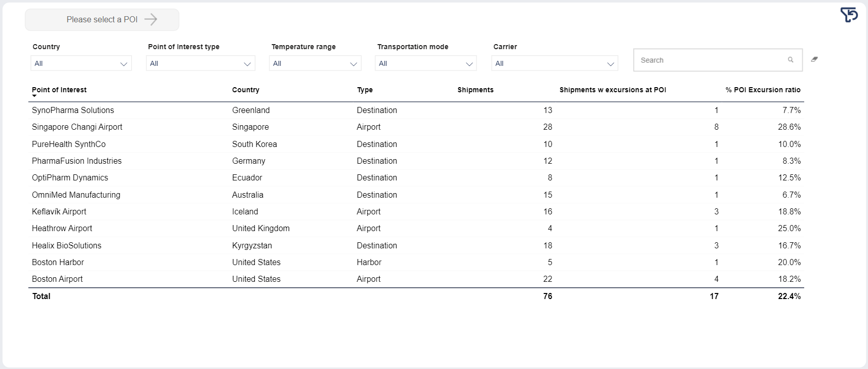Click the arrow beside Please select a POI
Image resolution: width=868 pixels, height=369 pixels.
[150, 19]
